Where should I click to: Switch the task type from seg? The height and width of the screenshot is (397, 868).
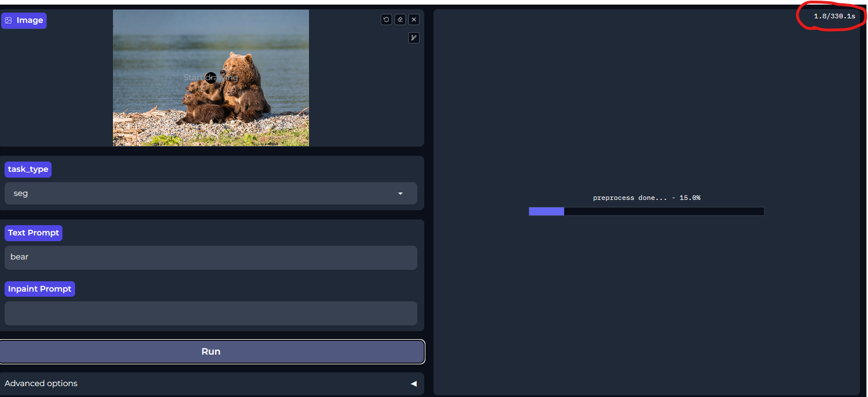point(211,193)
